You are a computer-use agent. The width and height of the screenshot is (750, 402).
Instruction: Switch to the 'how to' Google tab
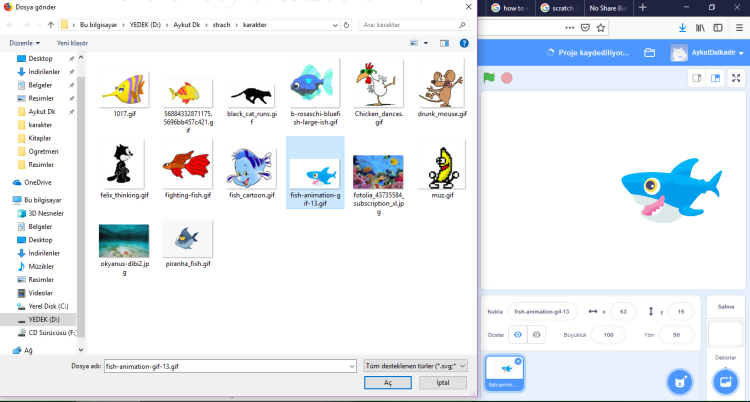[510, 8]
